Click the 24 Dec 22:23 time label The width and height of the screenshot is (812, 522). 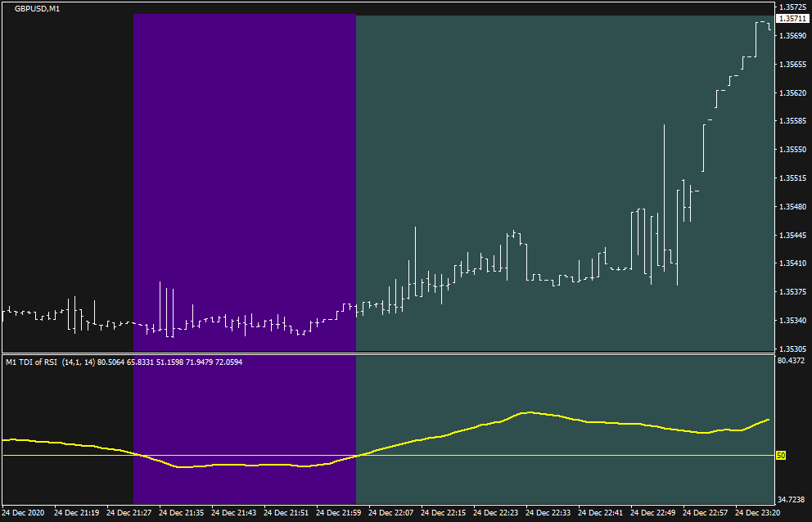click(x=495, y=513)
